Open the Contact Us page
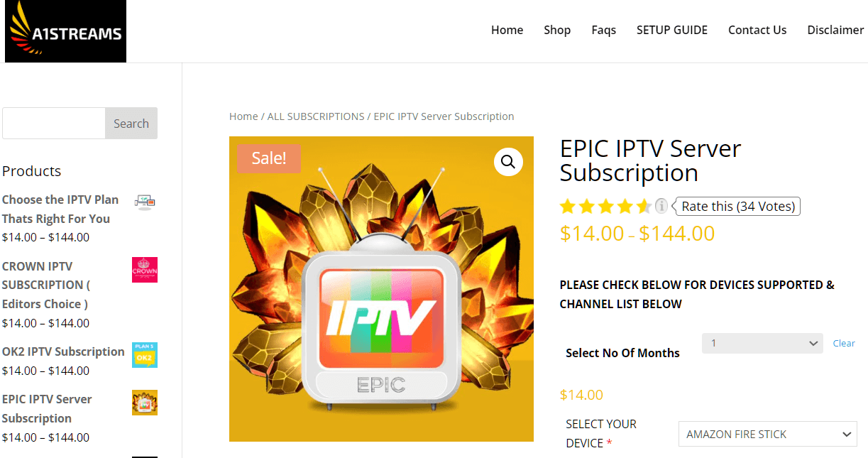Viewport: 868px width, 458px height. (x=757, y=30)
